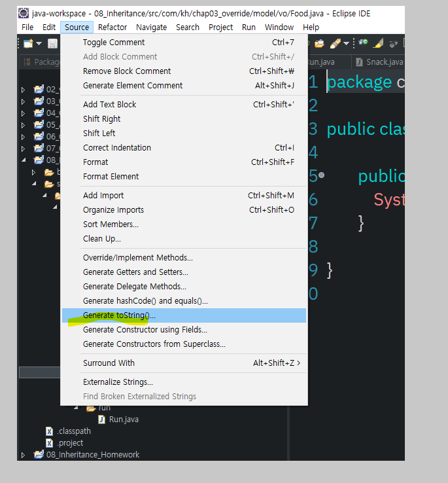Select Generate Getters and Setters

click(x=184, y=272)
